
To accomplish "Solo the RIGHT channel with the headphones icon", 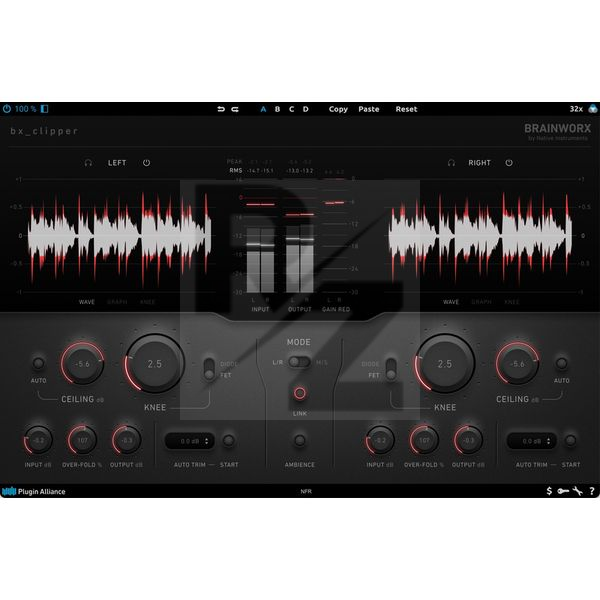I will (451, 163).
